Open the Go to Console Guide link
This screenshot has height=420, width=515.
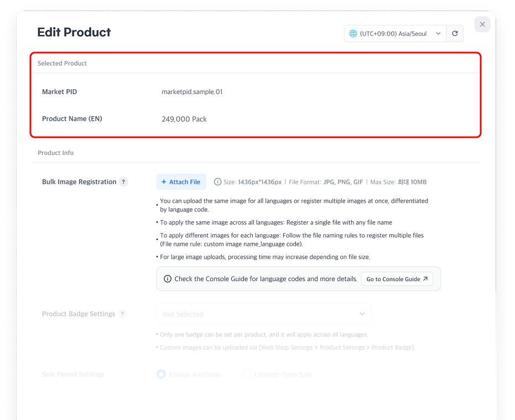coord(397,279)
